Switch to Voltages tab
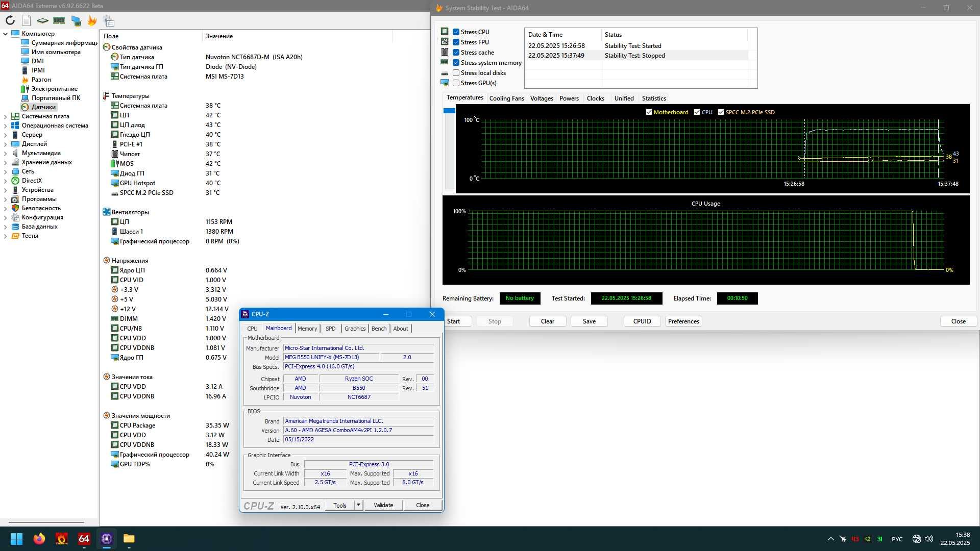Image resolution: width=980 pixels, height=551 pixels. point(542,98)
